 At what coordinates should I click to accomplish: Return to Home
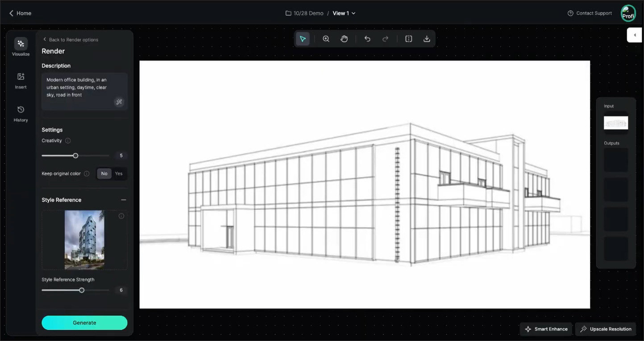pos(20,13)
